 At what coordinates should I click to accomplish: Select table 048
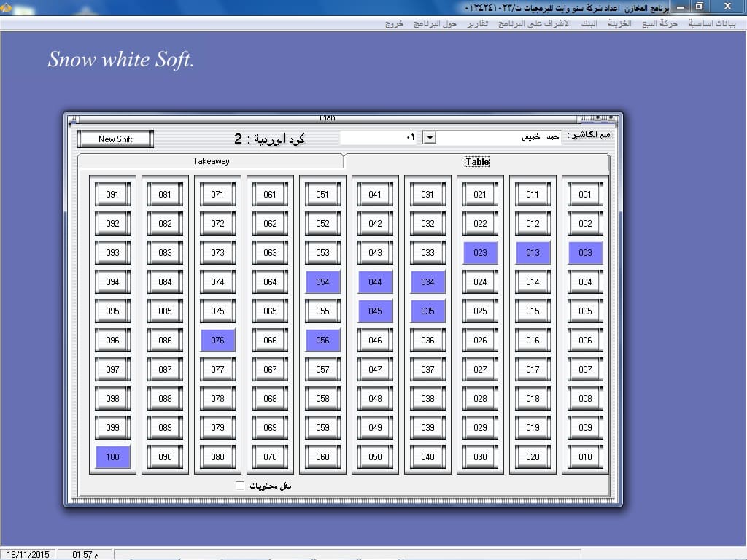pyautogui.click(x=375, y=399)
